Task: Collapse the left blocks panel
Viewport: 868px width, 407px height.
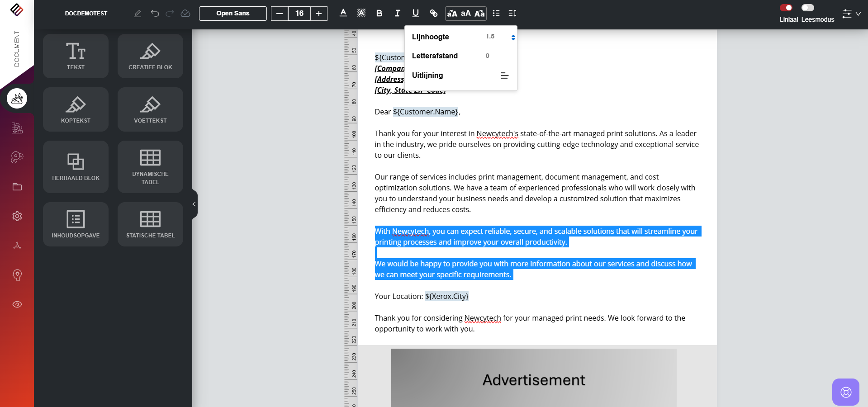Action: 194,204
